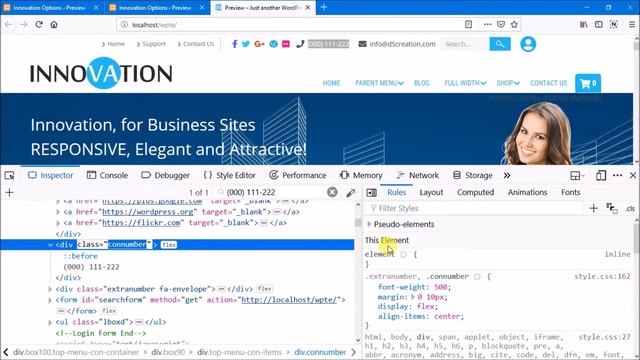Open the Animations tab
640x360 pixels.
click(x=527, y=192)
